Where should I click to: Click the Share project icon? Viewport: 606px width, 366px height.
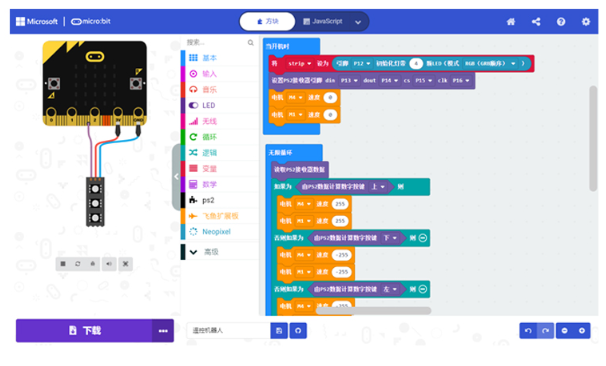pos(536,22)
